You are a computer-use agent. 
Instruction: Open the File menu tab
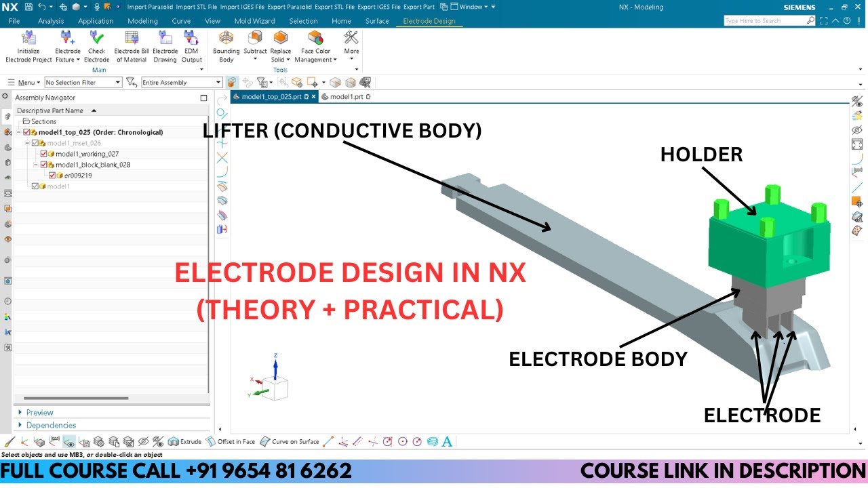(14, 21)
